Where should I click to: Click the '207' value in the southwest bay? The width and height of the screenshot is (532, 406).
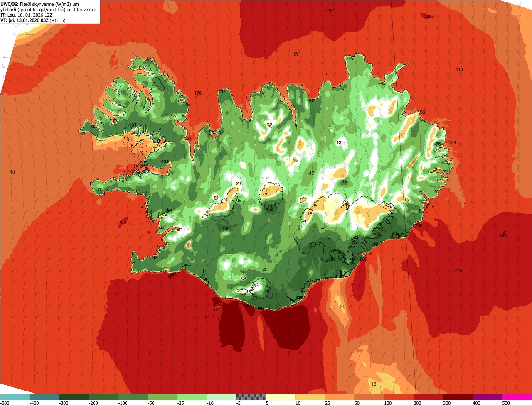click(122, 223)
